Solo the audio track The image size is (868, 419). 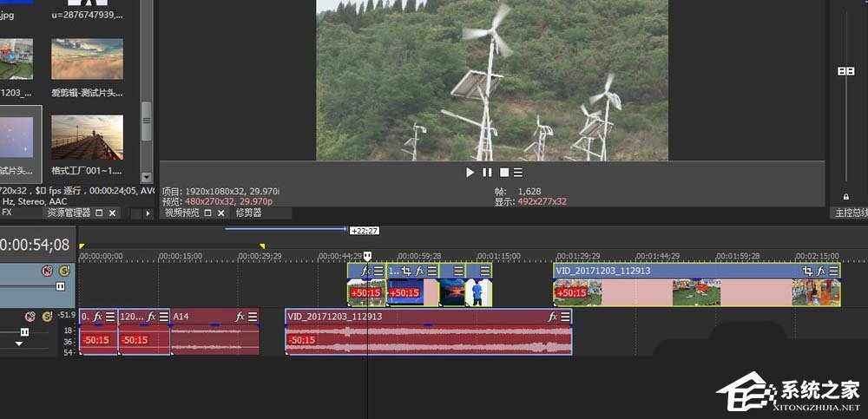(47, 316)
